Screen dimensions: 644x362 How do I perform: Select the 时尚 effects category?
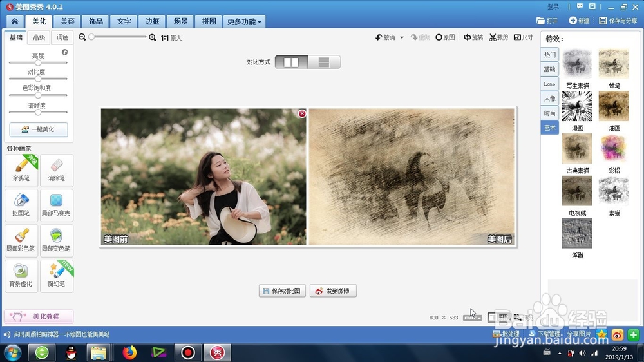[549, 113]
